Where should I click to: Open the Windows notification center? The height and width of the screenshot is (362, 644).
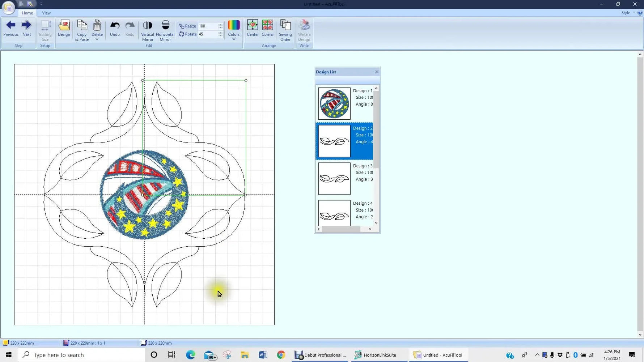pyautogui.click(x=632, y=355)
